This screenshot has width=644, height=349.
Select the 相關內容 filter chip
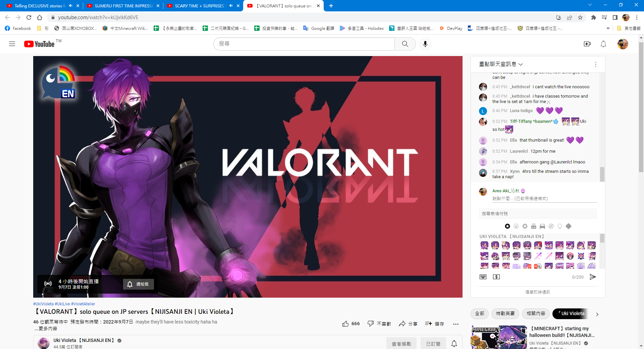pyautogui.click(x=536, y=313)
